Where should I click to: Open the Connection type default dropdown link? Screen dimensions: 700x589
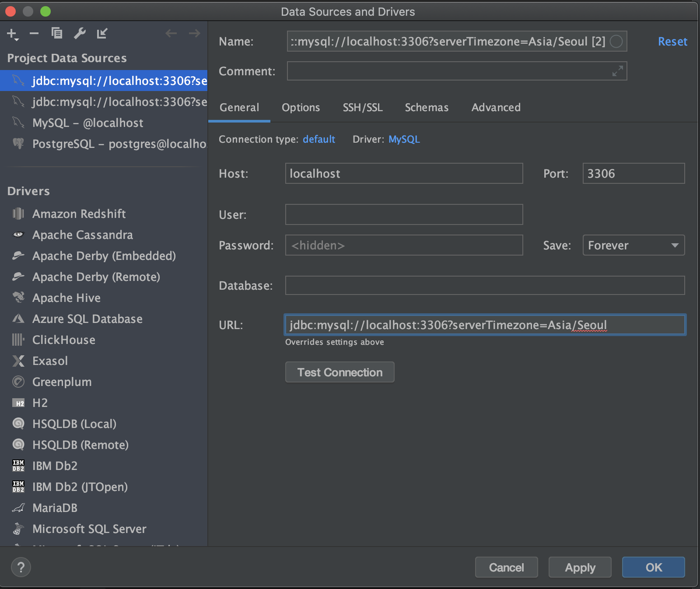319,139
